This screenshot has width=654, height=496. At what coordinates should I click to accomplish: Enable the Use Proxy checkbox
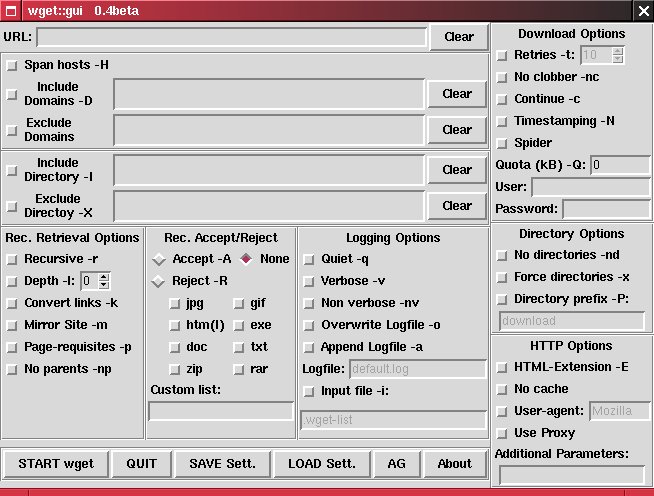pos(502,433)
